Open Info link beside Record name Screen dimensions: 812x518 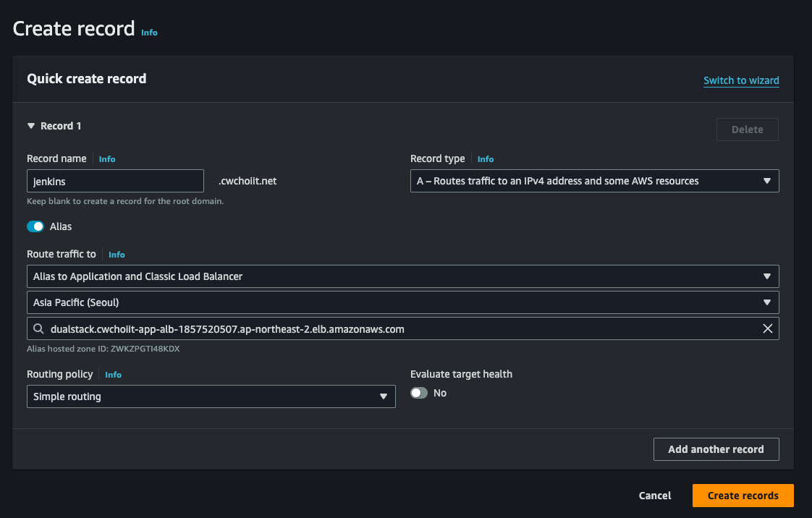[107, 159]
